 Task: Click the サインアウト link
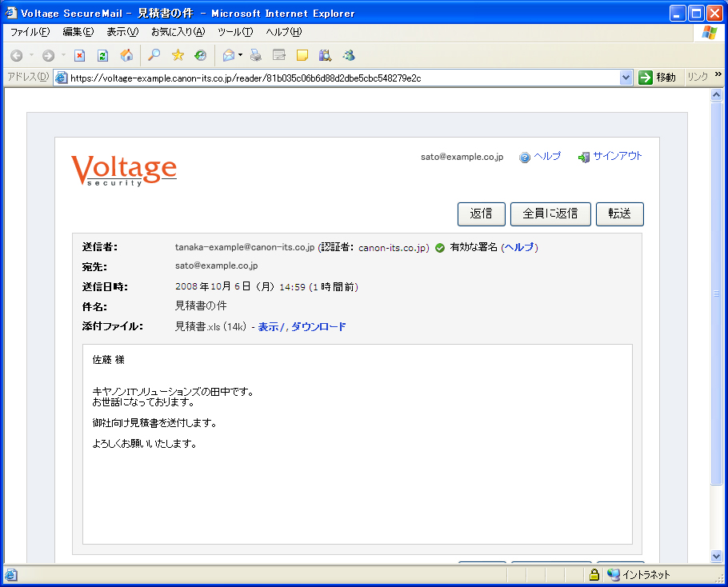[x=618, y=157]
